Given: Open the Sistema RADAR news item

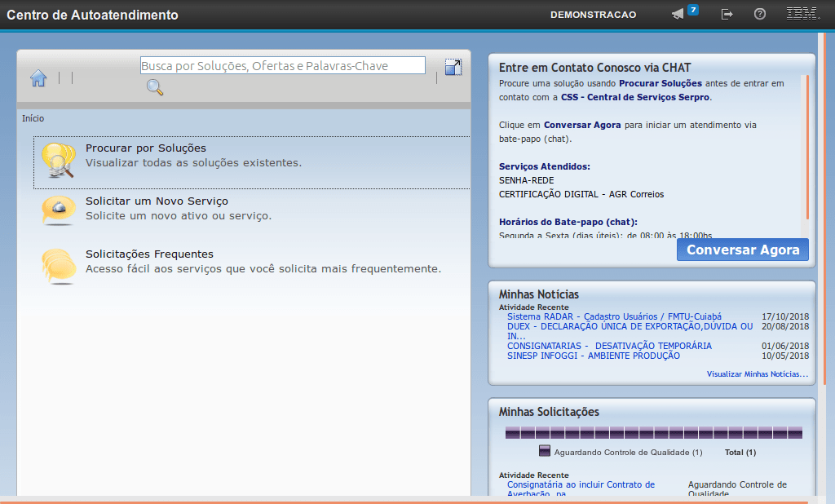Looking at the screenshot, I should click(x=615, y=316).
